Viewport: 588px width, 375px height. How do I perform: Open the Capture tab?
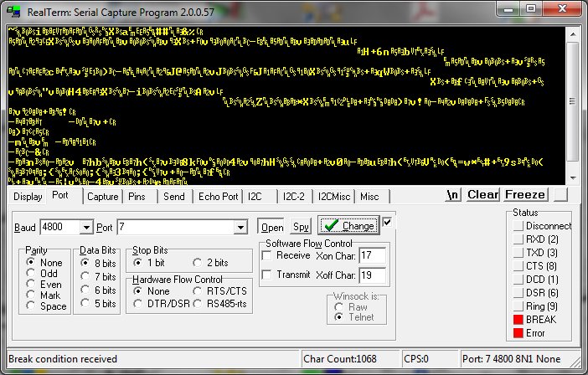103,197
